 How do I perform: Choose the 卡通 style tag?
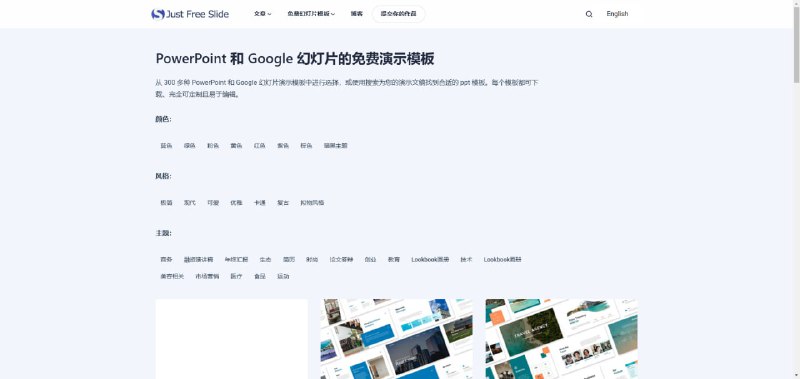(260, 203)
